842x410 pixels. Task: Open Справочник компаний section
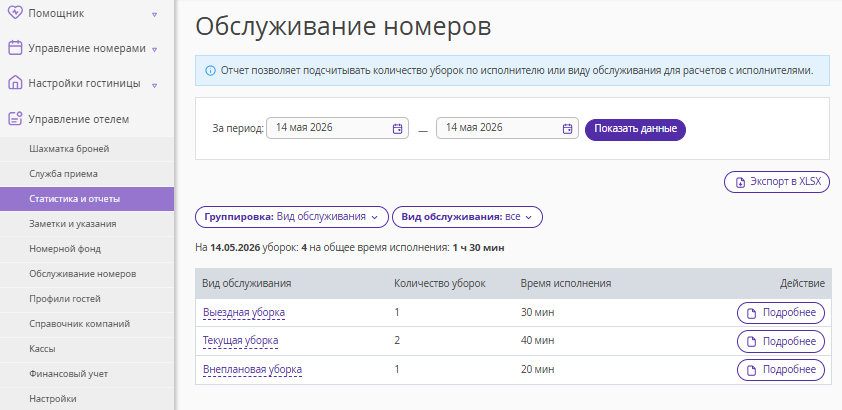87,324
